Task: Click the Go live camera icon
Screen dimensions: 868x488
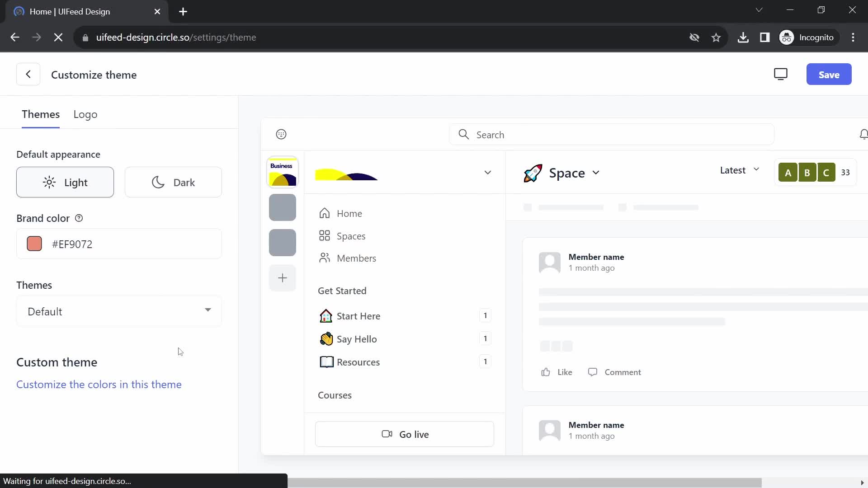Action: [387, 434]
